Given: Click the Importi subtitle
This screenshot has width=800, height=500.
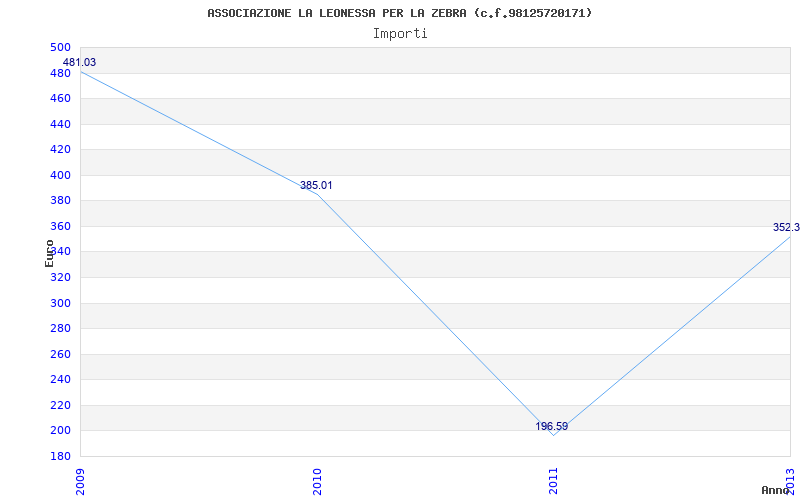Looking at the screenshot, I should tap(400, 34).
